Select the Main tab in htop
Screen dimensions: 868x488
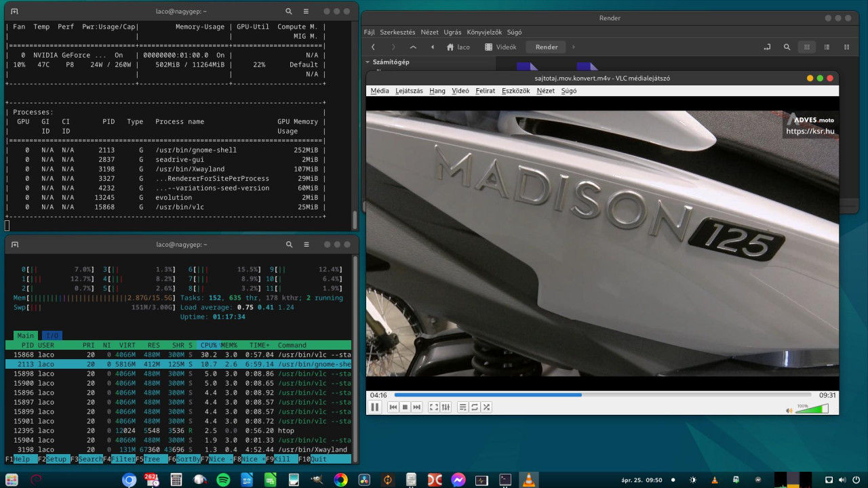tap(26, 335)
